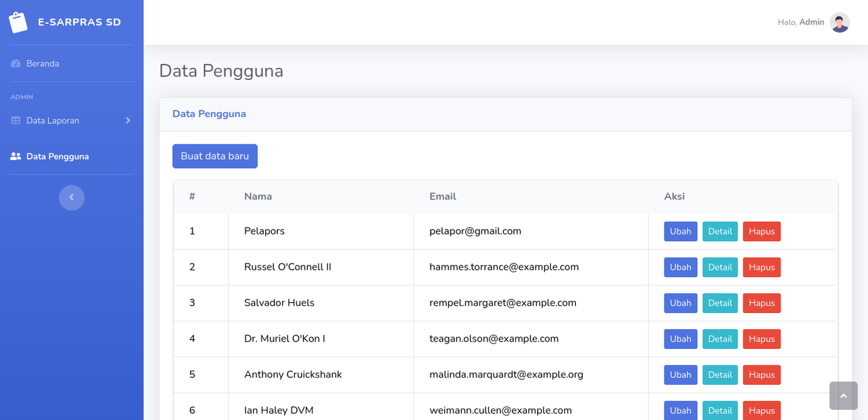This screenshot has width=868, height=420.
Task: Collapse the sidebar with the round chevron toggle
Action: 72,198
